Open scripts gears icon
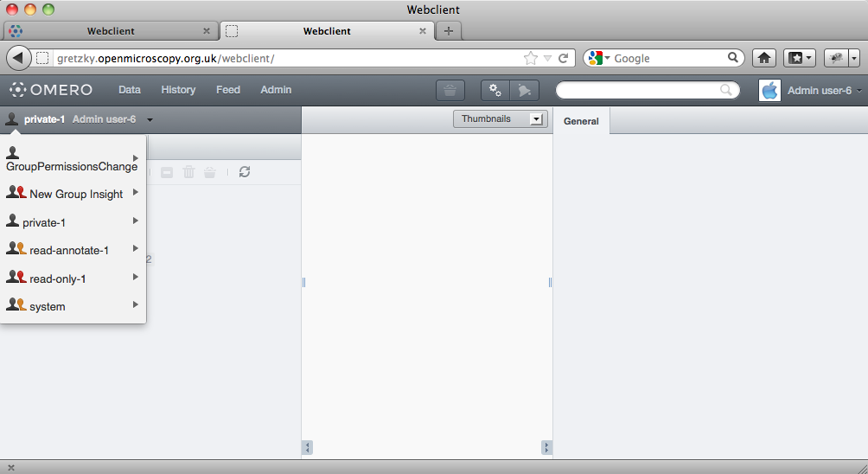868x474 pixels. pyautogui.click(x=495, y=90)
